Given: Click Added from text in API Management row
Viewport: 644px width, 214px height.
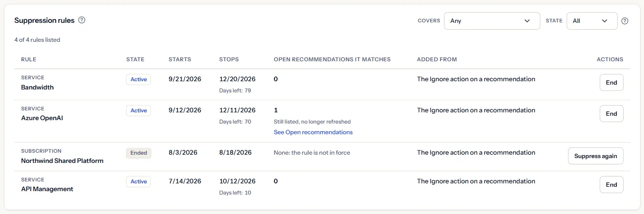Looking at the screenshot, I should [476, 181].
